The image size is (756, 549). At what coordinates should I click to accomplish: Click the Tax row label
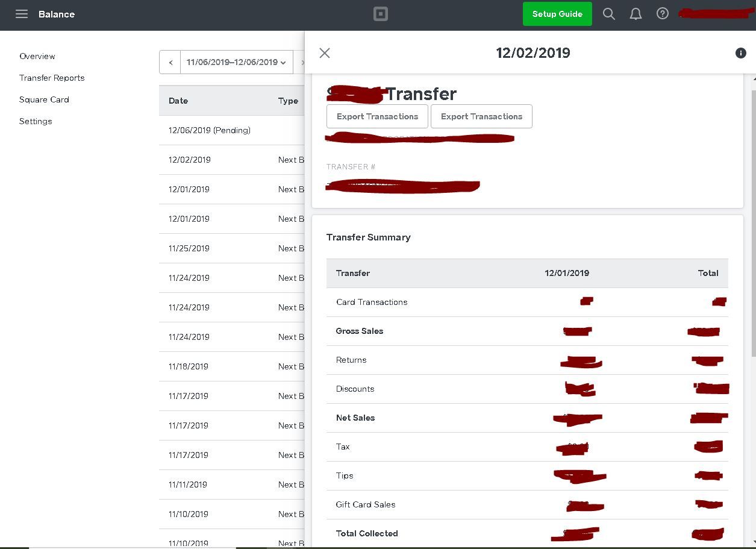click(343, 447)
